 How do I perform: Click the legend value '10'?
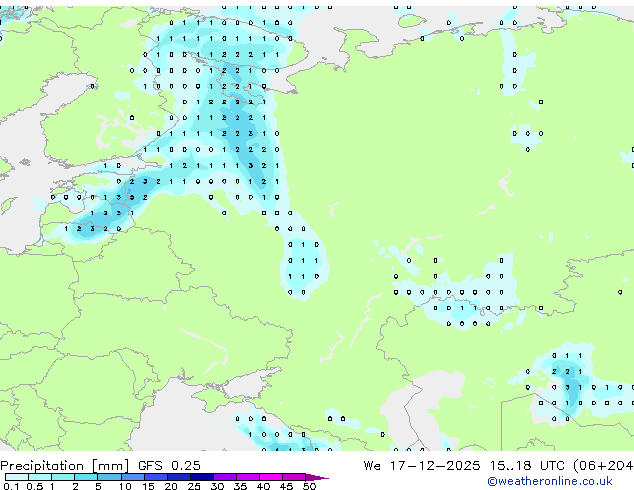[125, 486]
